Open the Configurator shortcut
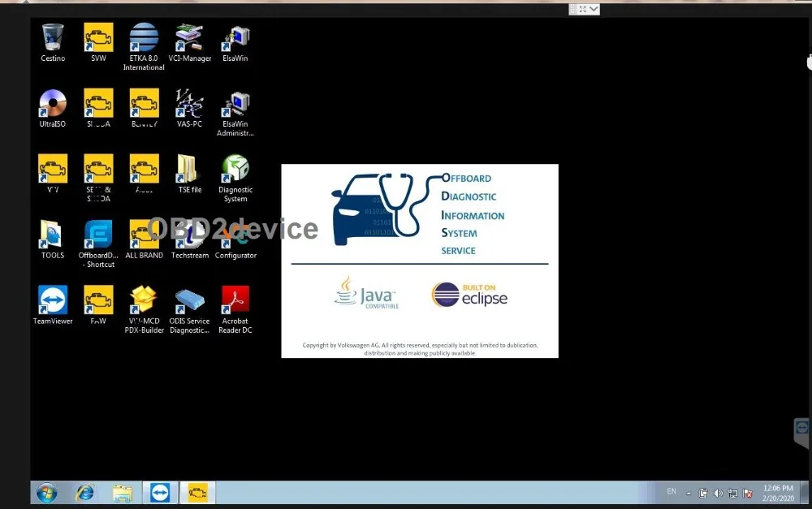This screenshot has width=812, height=509. click(235, 239)
